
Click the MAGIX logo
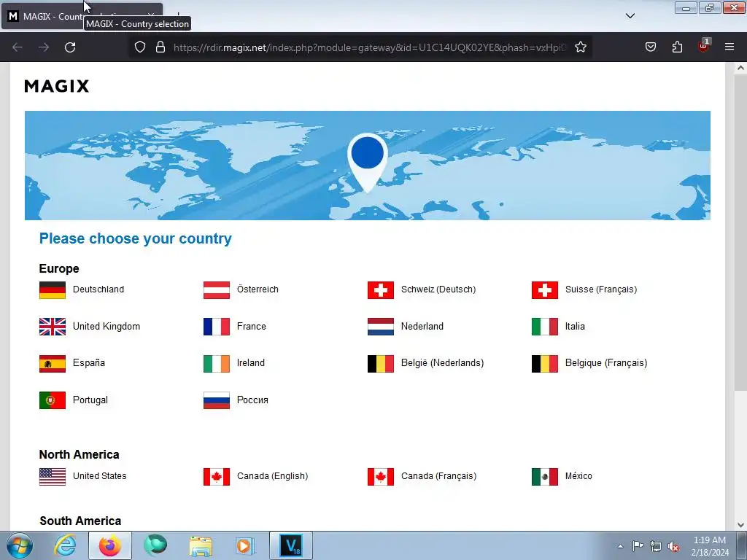(57, 86)
